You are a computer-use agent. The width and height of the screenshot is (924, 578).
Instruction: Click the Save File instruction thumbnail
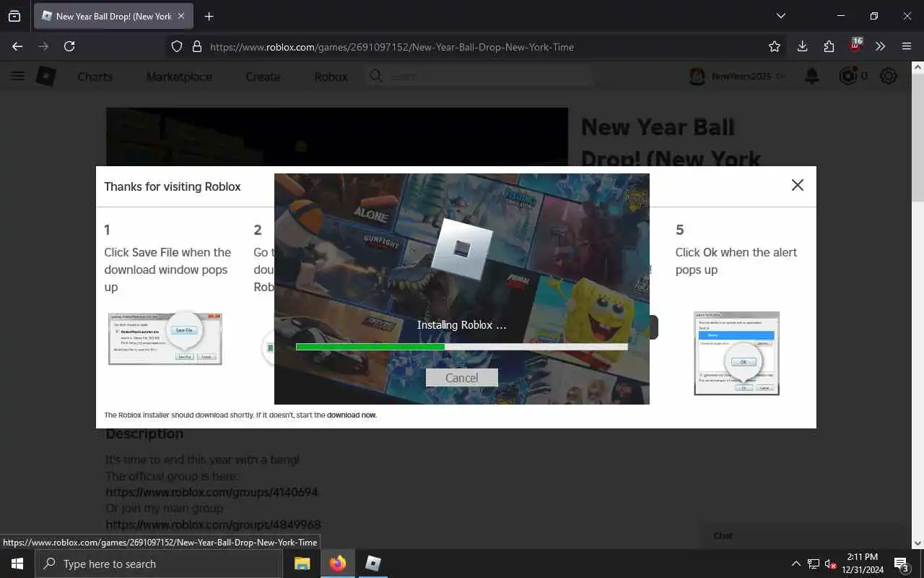coord(165,339)
